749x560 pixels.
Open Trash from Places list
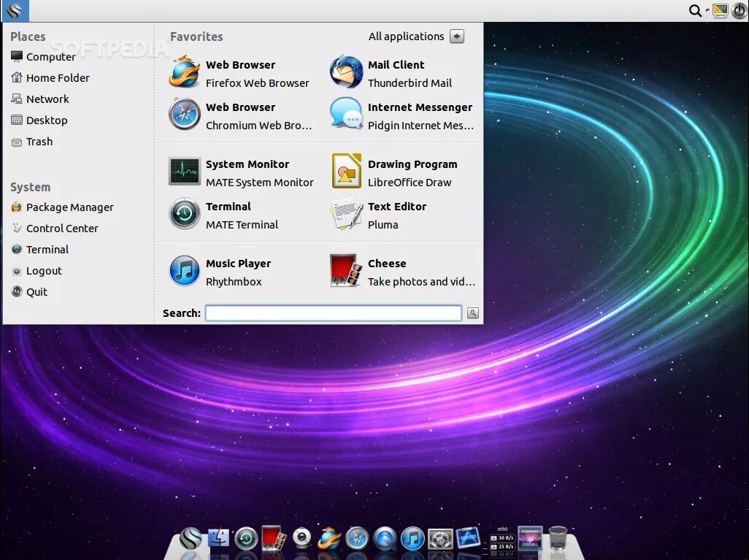32,142
